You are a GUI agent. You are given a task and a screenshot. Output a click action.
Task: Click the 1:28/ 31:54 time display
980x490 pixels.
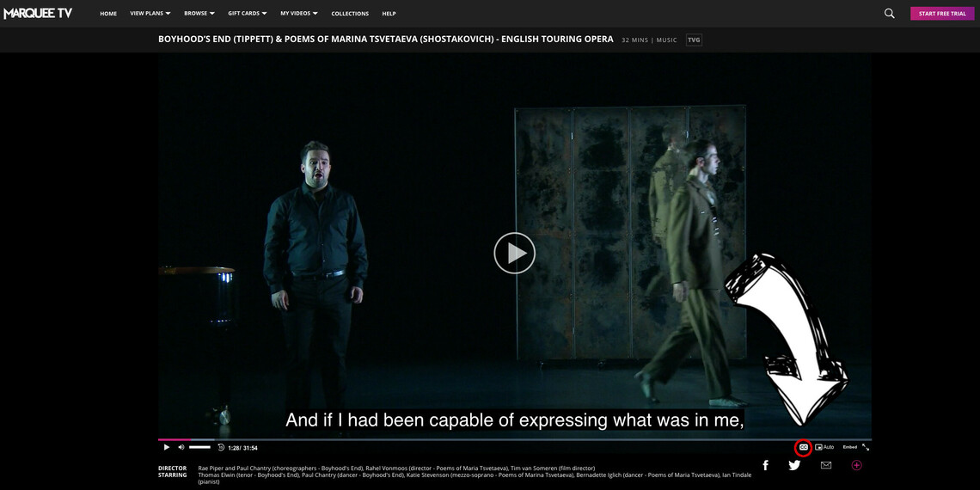click(242, 448)
